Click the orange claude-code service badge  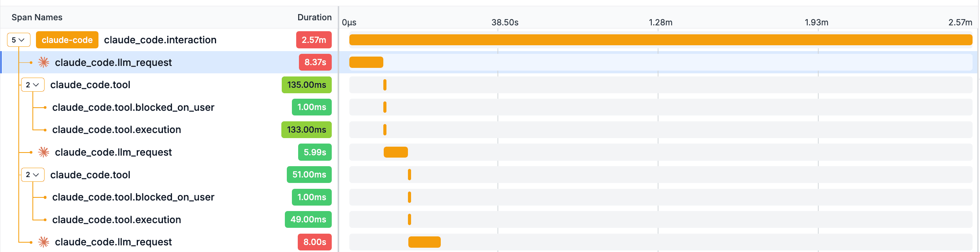[x=67, y=40]
